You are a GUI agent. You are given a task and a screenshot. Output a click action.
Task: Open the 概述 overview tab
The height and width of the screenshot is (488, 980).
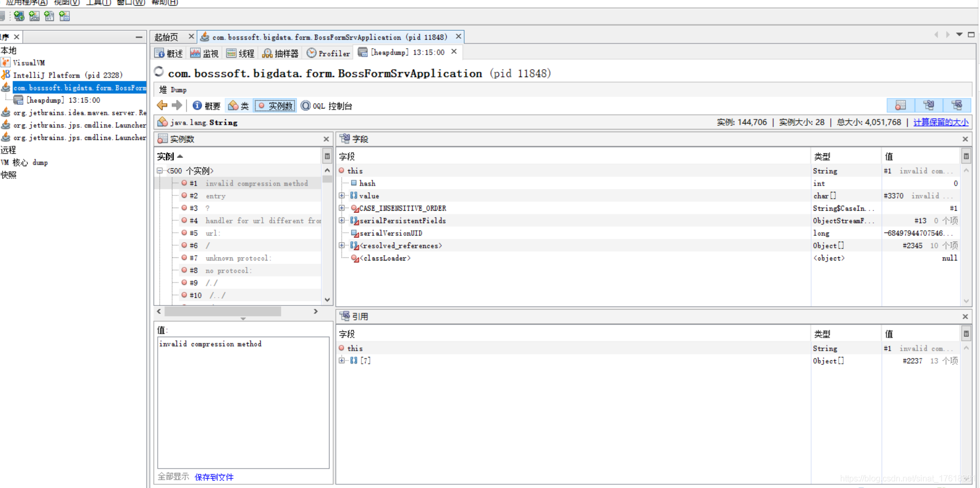[169, 53]
